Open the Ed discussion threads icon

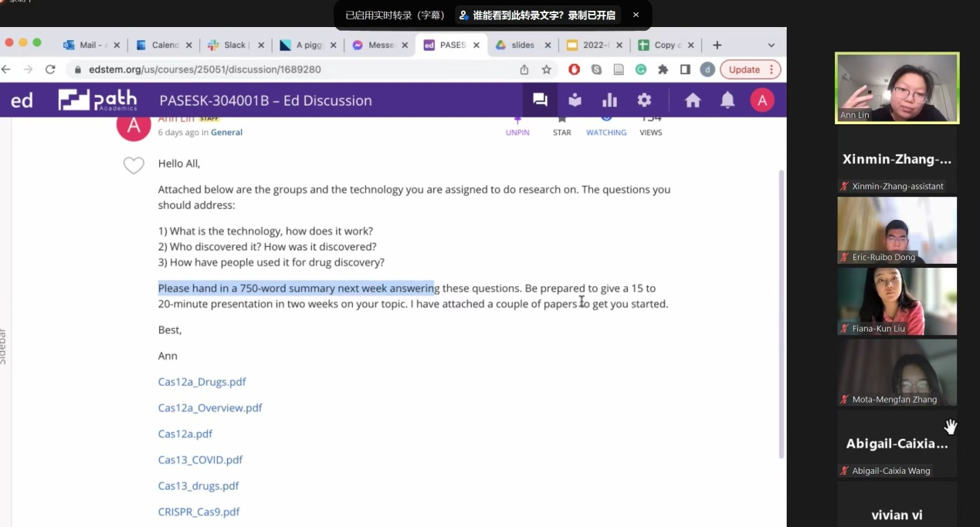(540, 100)
